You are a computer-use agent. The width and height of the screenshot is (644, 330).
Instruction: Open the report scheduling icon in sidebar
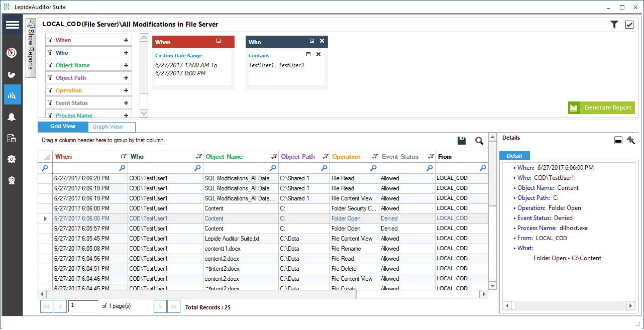pyautogui.click(x=11, y=137)
